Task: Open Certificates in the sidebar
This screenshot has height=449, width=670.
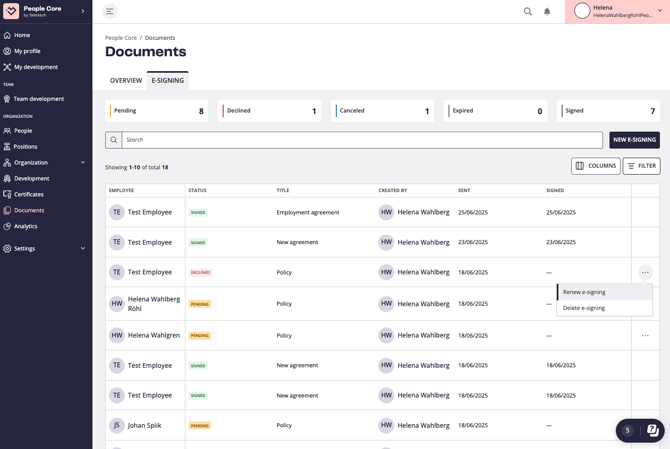Action: point(29,194)
